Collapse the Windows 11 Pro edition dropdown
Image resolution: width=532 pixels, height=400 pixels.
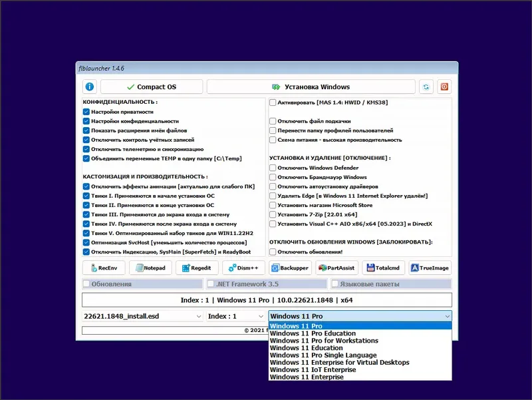pyautogui.click(x=360, y=316)
